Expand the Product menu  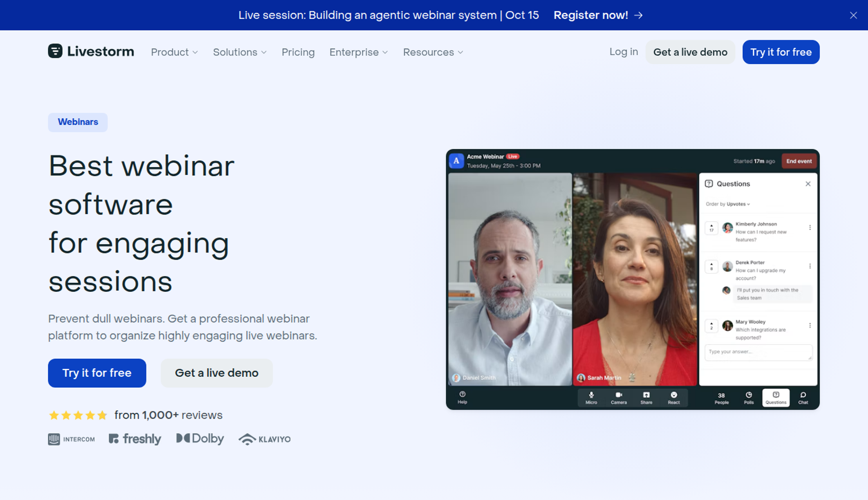click(x=175, y=52)
